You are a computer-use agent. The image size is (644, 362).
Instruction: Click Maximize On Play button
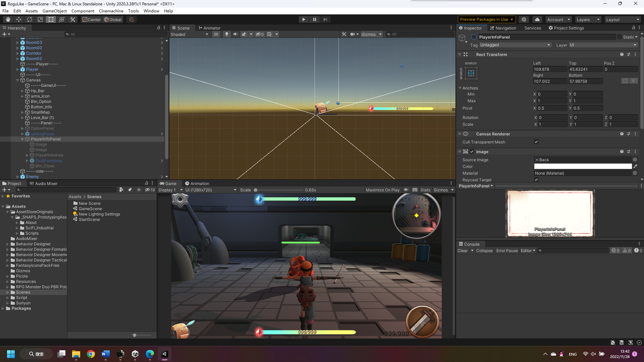[382, 190]
